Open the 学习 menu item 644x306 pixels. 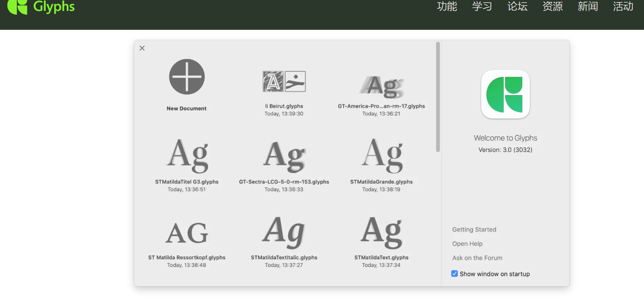click(x=482, y=6)
